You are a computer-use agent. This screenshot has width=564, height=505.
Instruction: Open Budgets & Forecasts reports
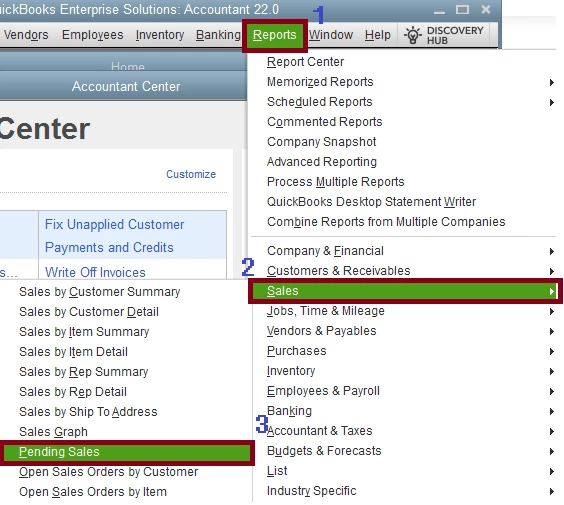click(324, 451)
